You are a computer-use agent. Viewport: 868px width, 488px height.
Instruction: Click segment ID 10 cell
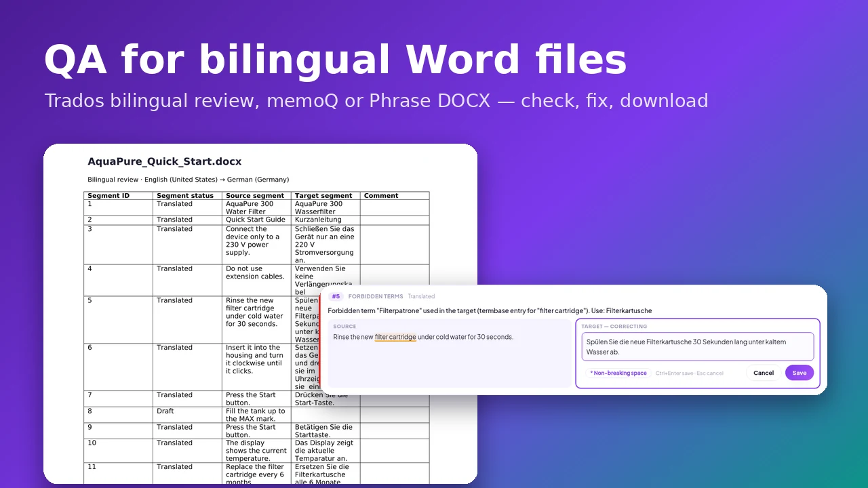click(118, 451)
